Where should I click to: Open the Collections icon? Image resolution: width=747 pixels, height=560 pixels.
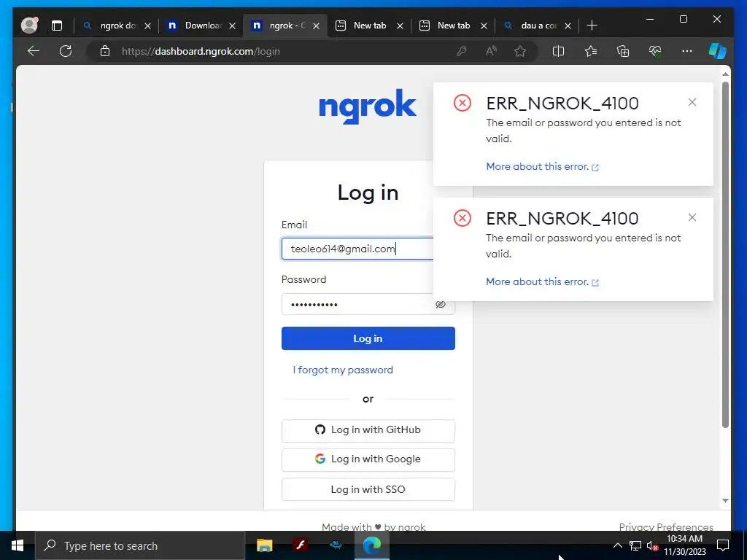point(623,51)
